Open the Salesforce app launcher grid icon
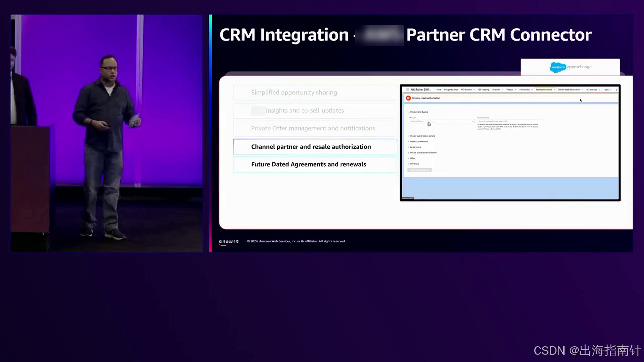Screen dimensions: 644x362 click(x=407, y=89)
